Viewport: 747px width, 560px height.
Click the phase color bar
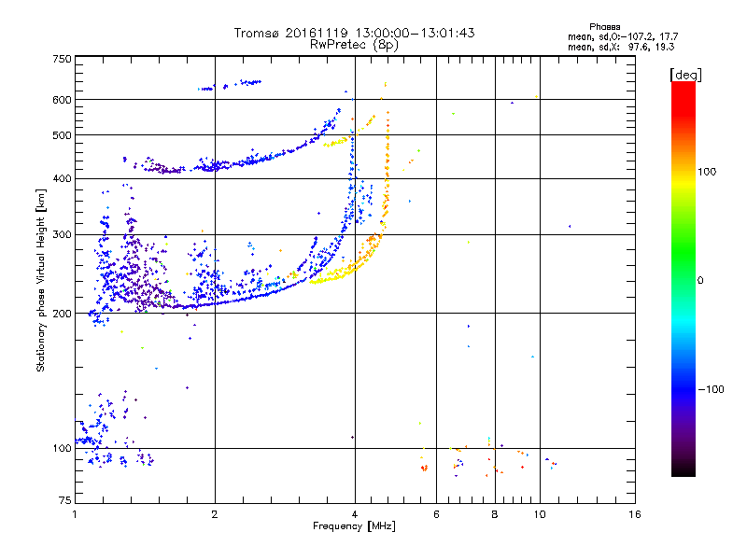coord(684,279)
